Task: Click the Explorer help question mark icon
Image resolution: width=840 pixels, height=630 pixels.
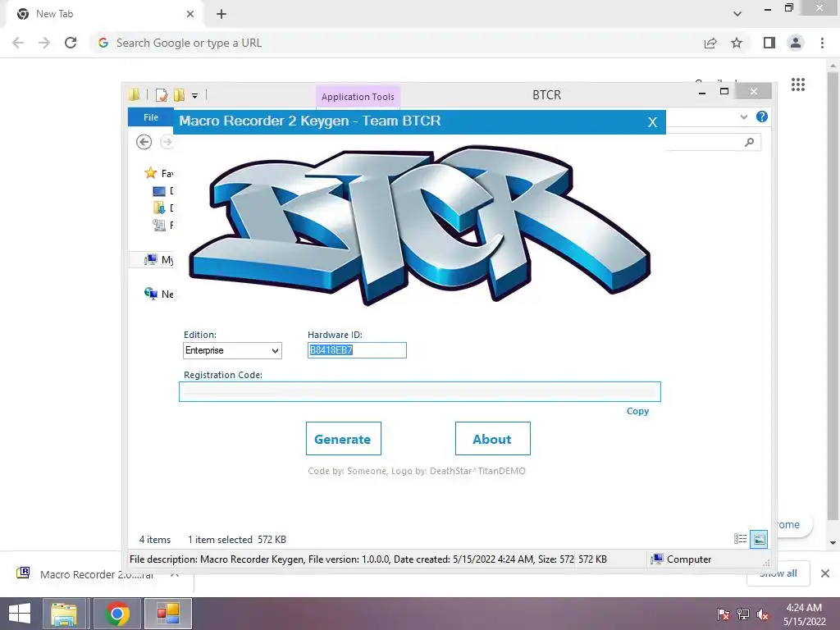Action: pos(761,116)
